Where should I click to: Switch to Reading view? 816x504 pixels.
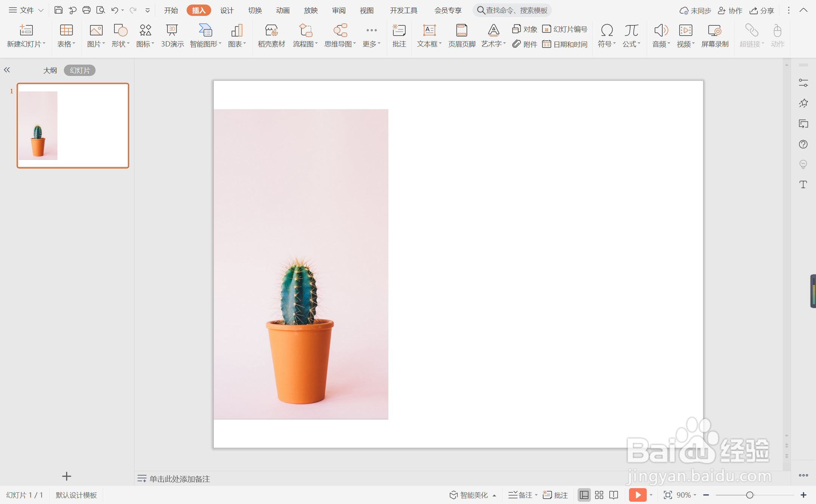coord(614,495)
